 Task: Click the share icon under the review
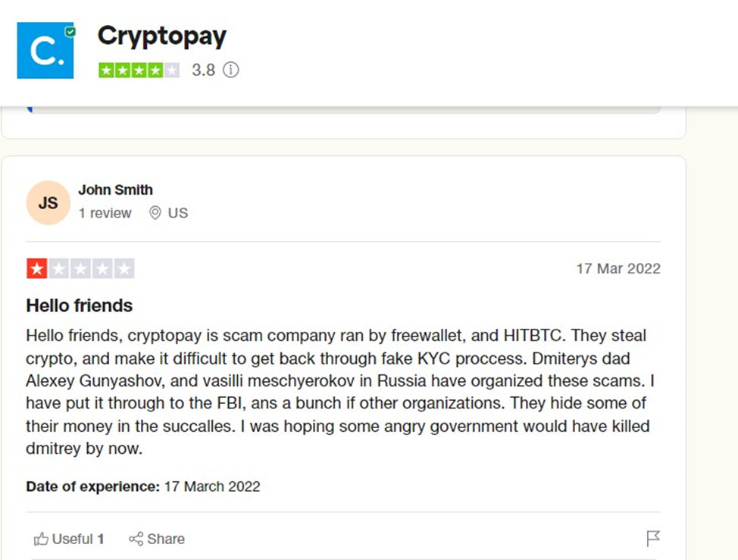pos(136,539)
